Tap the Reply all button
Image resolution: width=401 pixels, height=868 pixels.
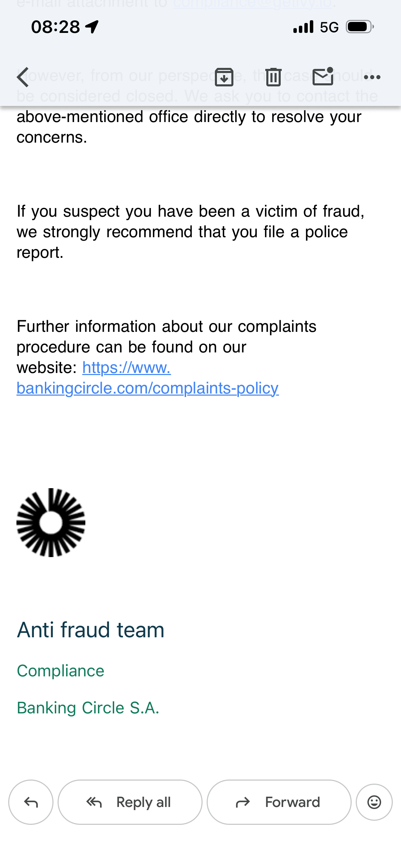(x=130, y=802)
